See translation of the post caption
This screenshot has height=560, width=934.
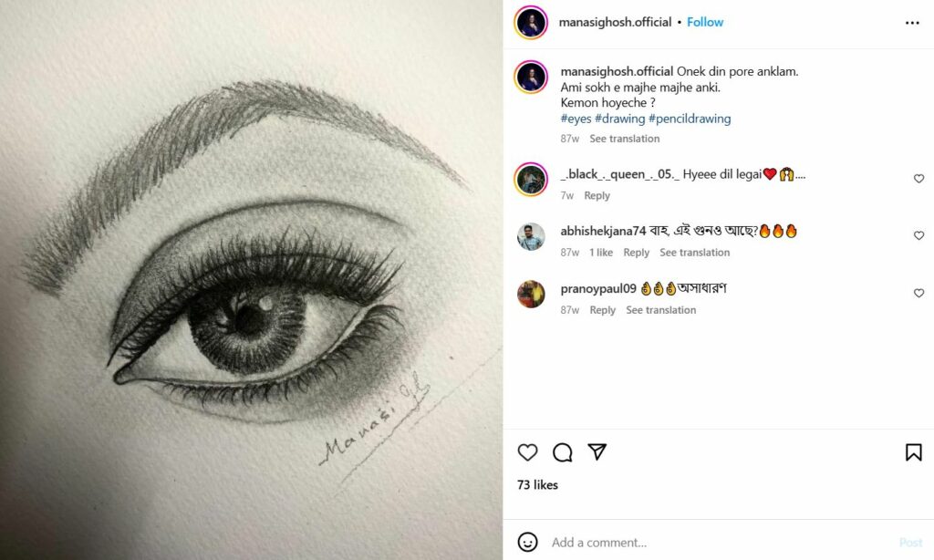coord(624,139)
